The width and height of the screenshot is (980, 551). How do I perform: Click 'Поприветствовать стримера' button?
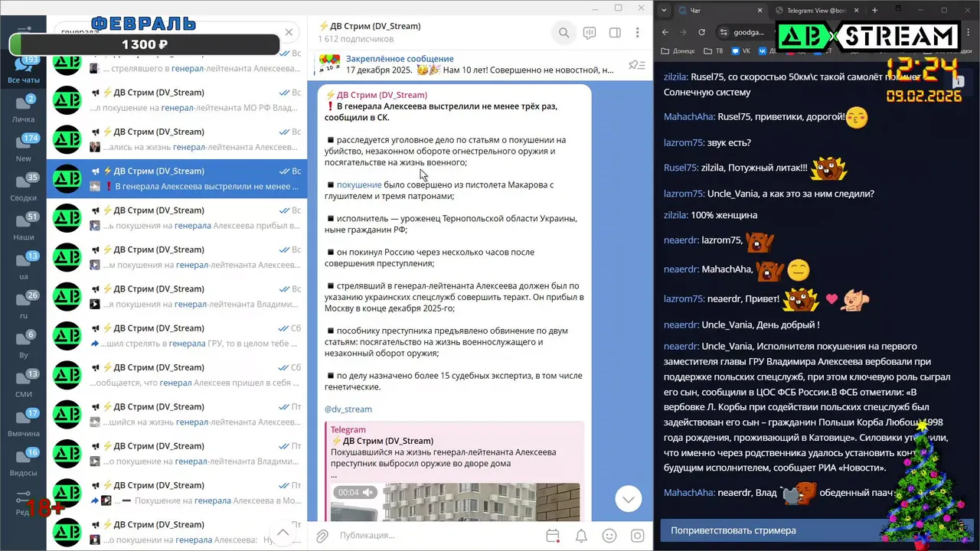click(x=817, y=530)
